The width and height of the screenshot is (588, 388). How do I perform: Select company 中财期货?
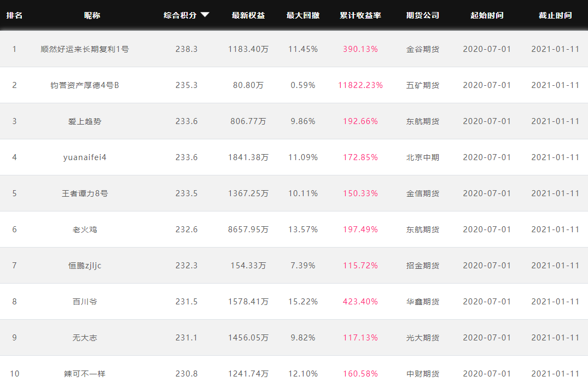point(423,374)
